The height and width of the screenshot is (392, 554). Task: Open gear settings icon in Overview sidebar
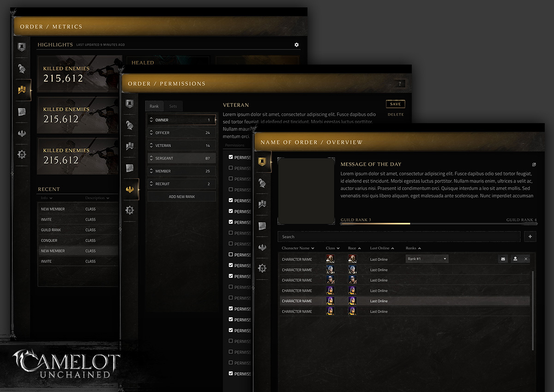pos(262,268)
